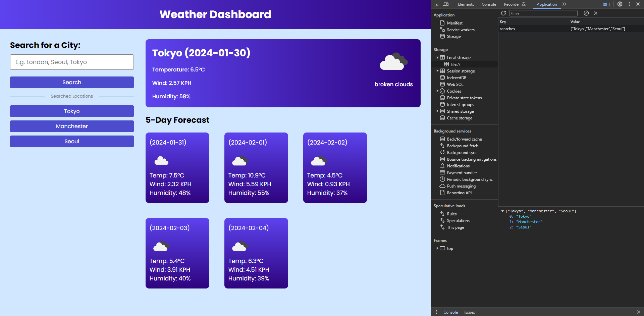
Task: Open speculative loads Rules item
Action: point(451,214)
